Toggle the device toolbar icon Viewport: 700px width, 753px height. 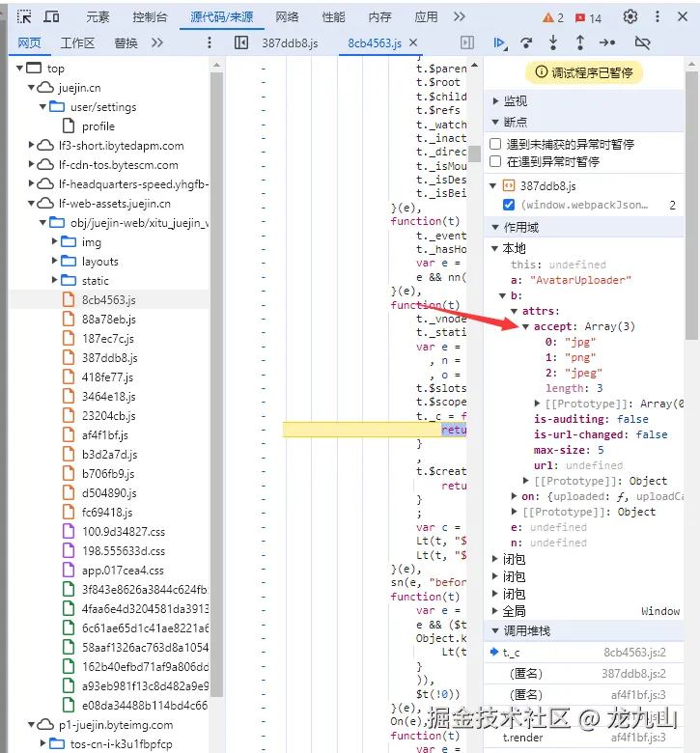(51, 17)
